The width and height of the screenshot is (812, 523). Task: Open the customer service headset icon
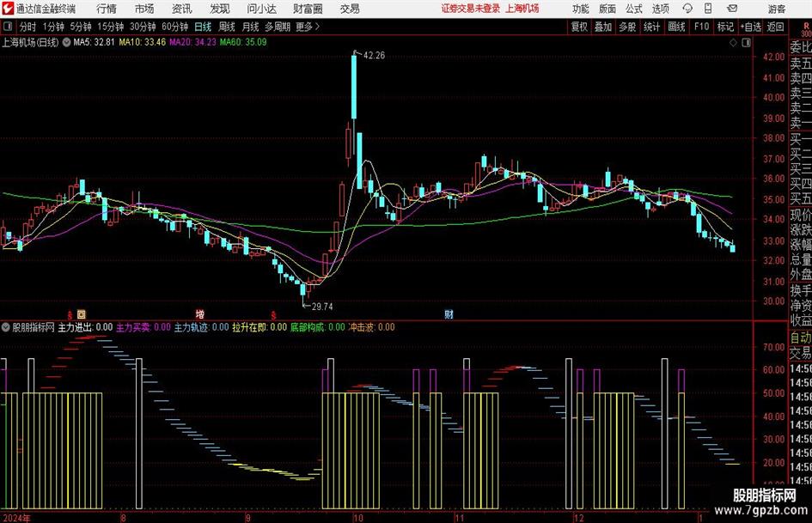coord(687,9)
